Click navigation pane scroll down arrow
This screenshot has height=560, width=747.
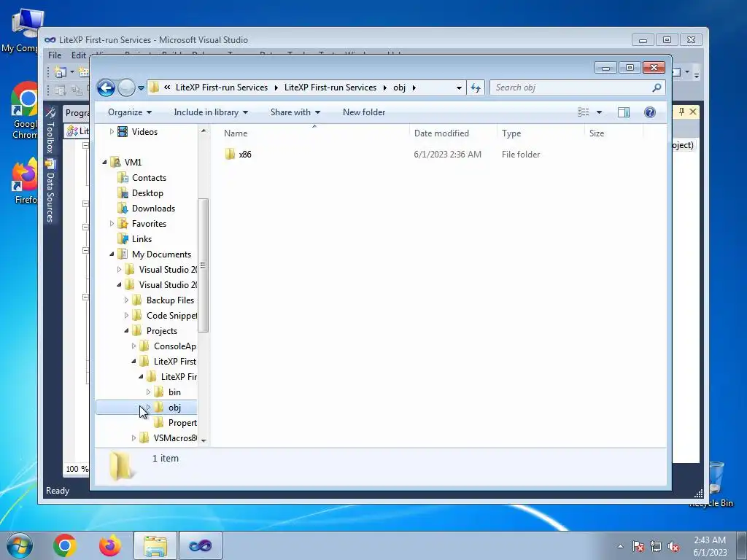(204, 441)
